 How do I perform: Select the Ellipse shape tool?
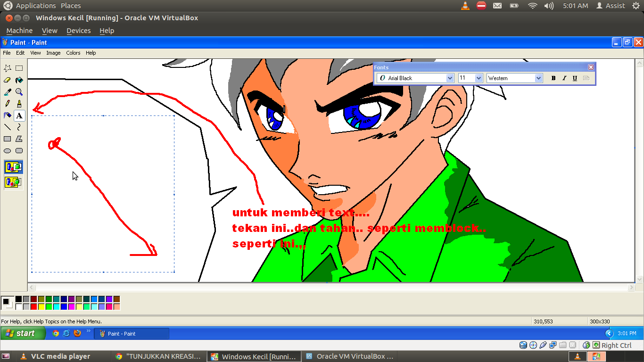coord(8,151)
